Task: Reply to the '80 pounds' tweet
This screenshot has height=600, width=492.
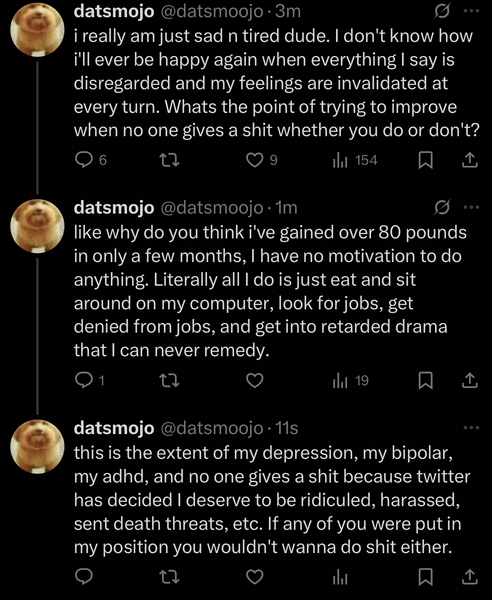Action: 83,380
